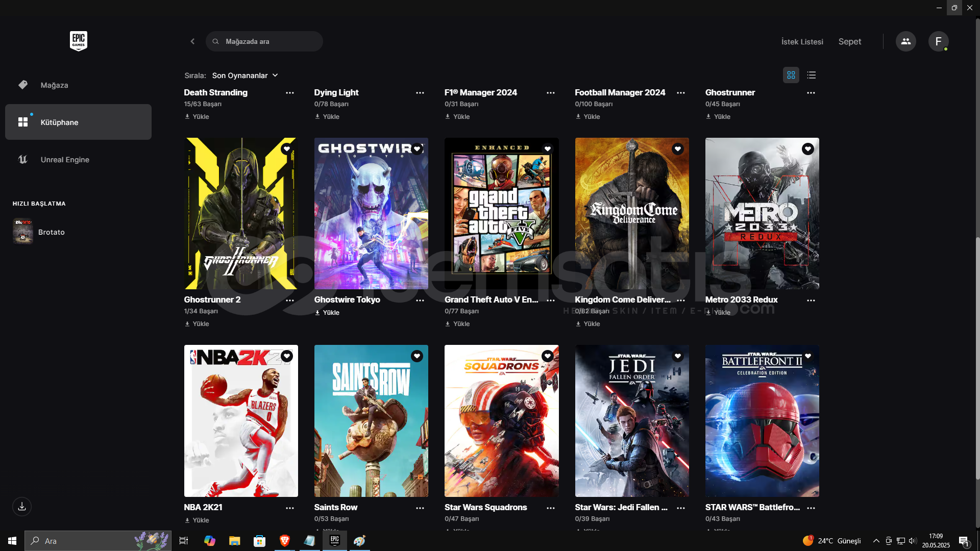Open Kingdom Come Deliverance cover art
This screenshot has height=551, width=980.
(632, 214)
